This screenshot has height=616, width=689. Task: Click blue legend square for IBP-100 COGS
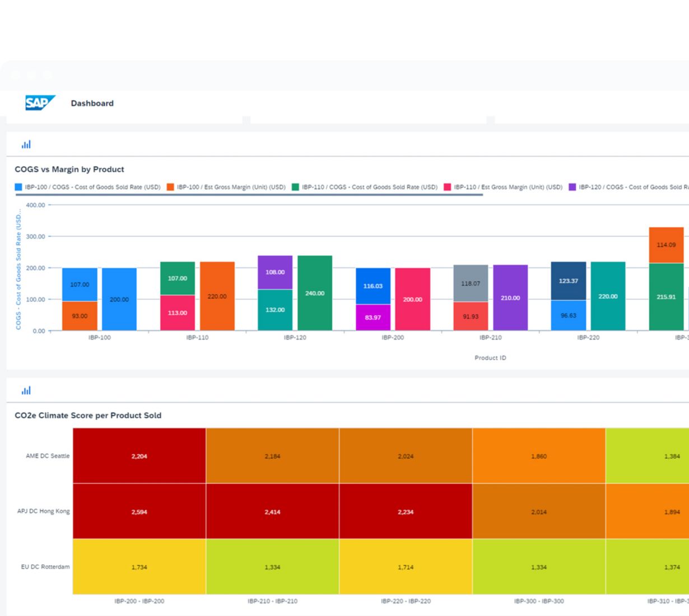tap(18, 187)
